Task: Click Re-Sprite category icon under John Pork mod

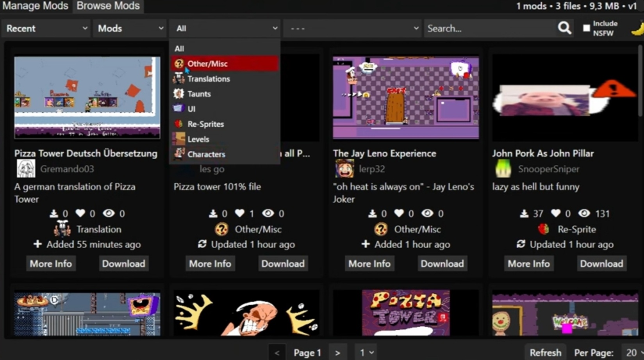Action: point(544,229)
